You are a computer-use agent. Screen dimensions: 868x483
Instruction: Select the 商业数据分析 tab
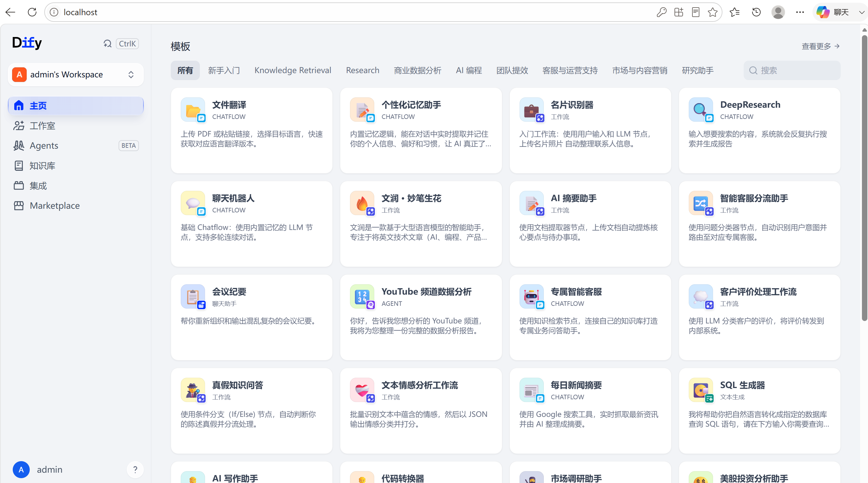point(418,70)
